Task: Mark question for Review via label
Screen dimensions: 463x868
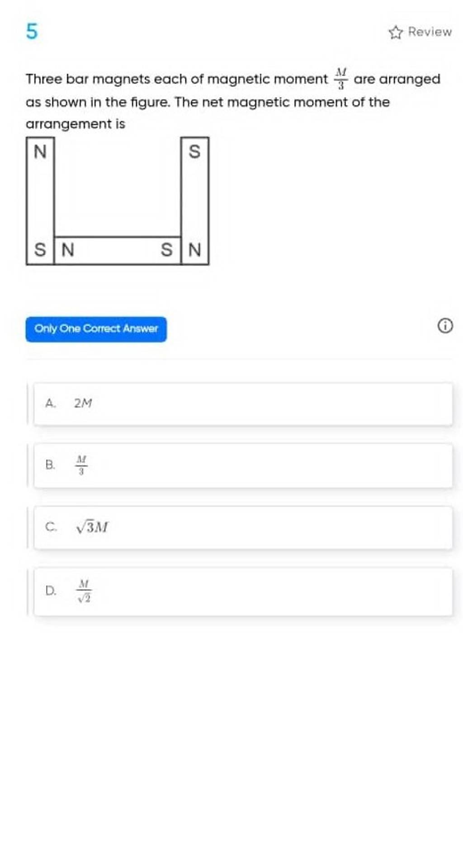Action: (430, 32)
